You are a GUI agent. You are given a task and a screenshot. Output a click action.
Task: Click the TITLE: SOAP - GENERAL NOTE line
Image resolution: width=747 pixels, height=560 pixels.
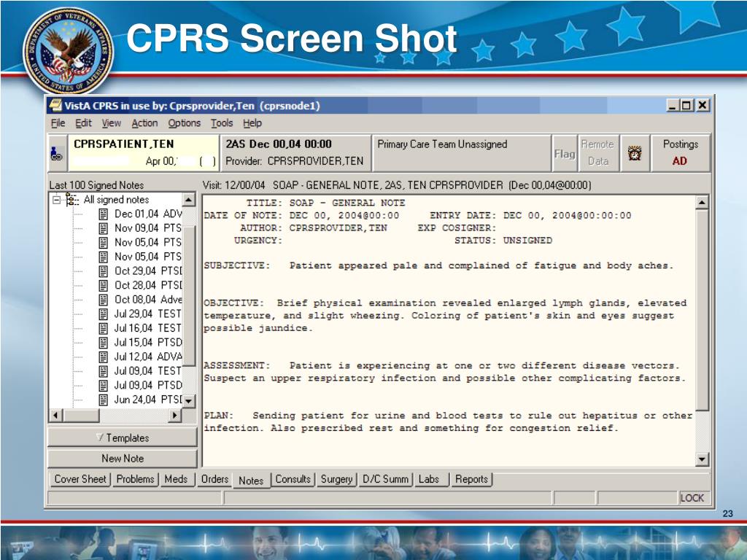pyautogui.click(x=325, y=203)
